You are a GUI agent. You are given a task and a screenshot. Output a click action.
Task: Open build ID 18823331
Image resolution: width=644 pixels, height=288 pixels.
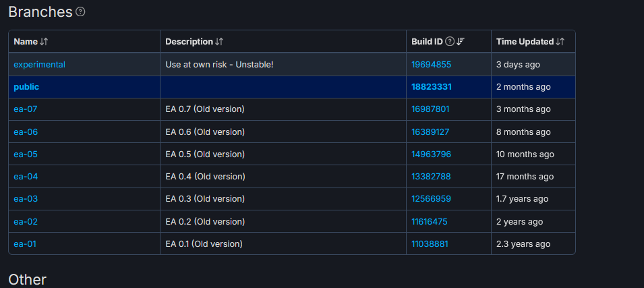click(432, 87)
